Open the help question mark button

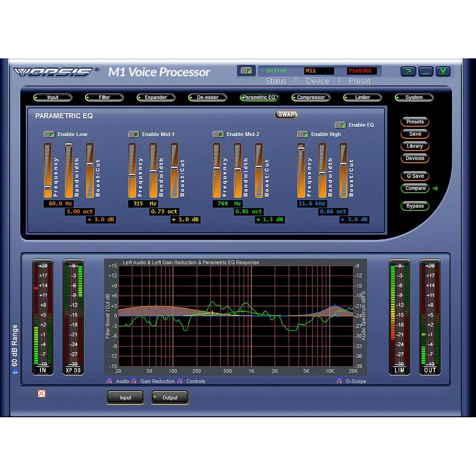pyautogui.click(x=408, y=71)
